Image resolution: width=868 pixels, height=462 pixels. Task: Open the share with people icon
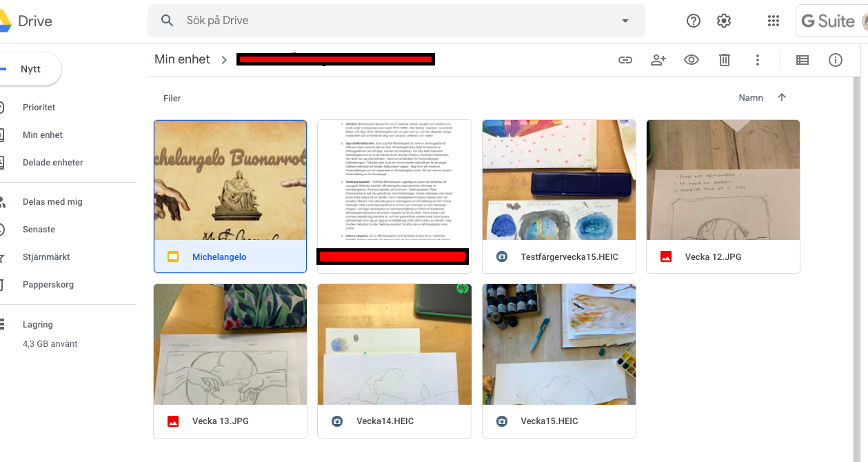658,60
